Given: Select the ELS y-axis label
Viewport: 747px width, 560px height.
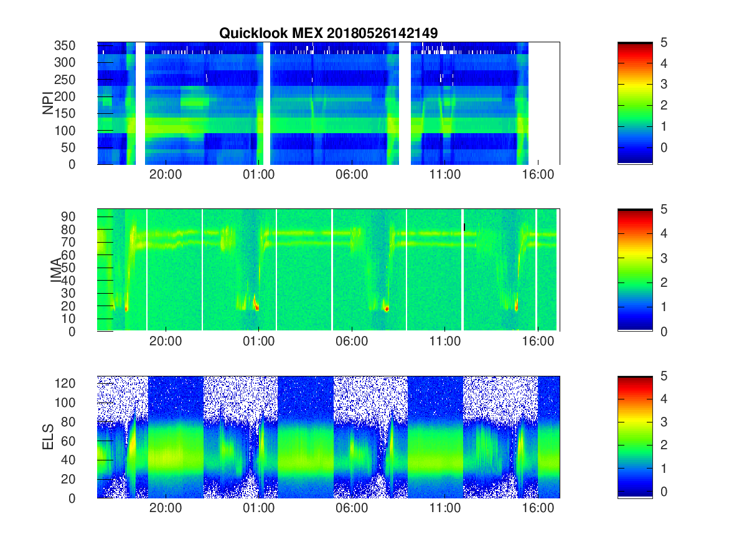Looking at the screenshot, I should [x=47, y=437].
